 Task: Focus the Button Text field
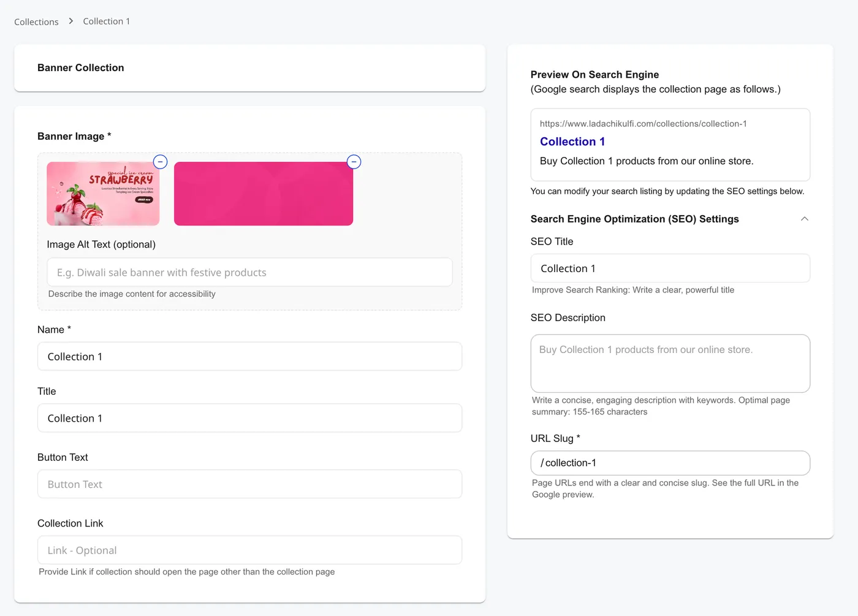point(249,484)
